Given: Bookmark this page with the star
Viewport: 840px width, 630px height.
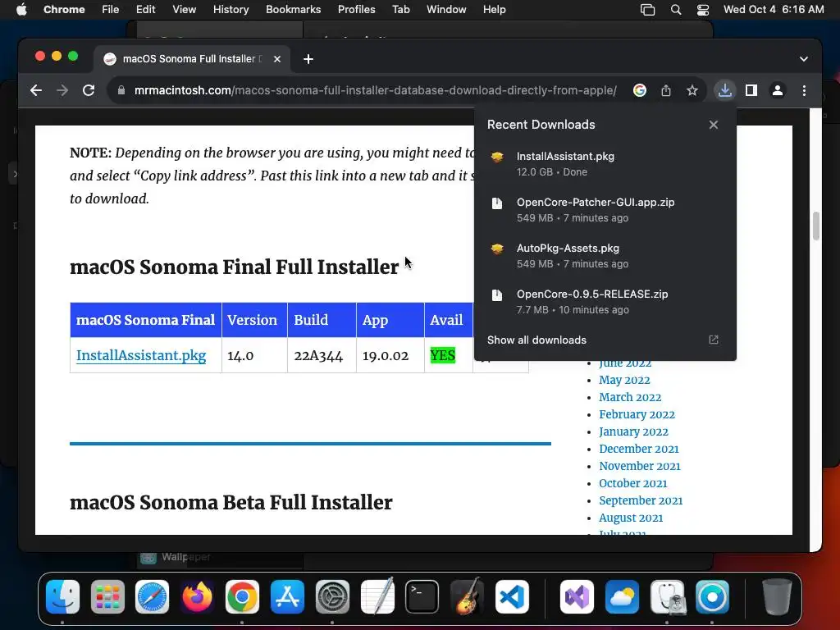Looking at the screenshot, I should click(692, 90).
